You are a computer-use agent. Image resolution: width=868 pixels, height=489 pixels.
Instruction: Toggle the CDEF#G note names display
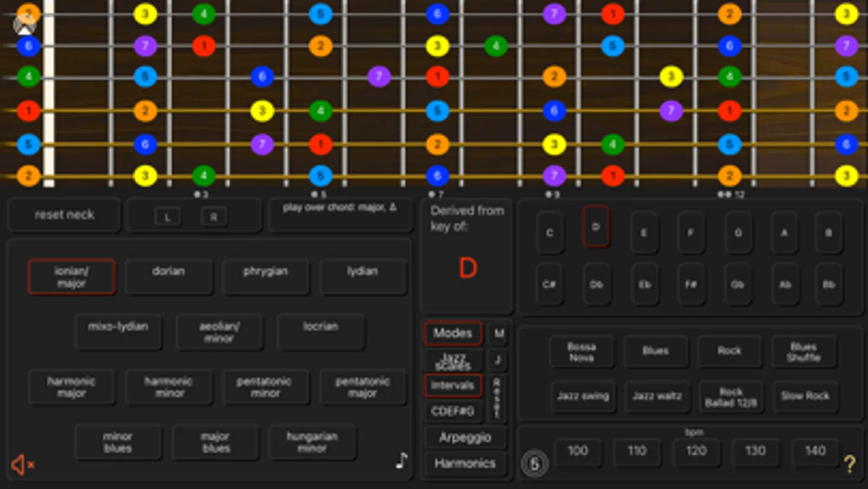click(x=453, y=411)
